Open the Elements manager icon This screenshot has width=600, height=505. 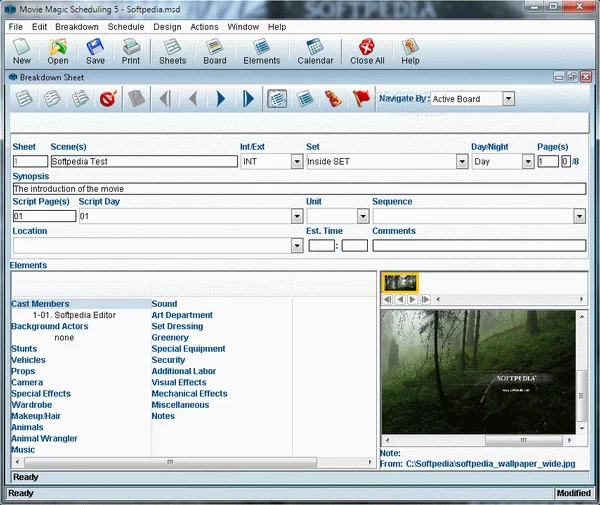(262, 51)
